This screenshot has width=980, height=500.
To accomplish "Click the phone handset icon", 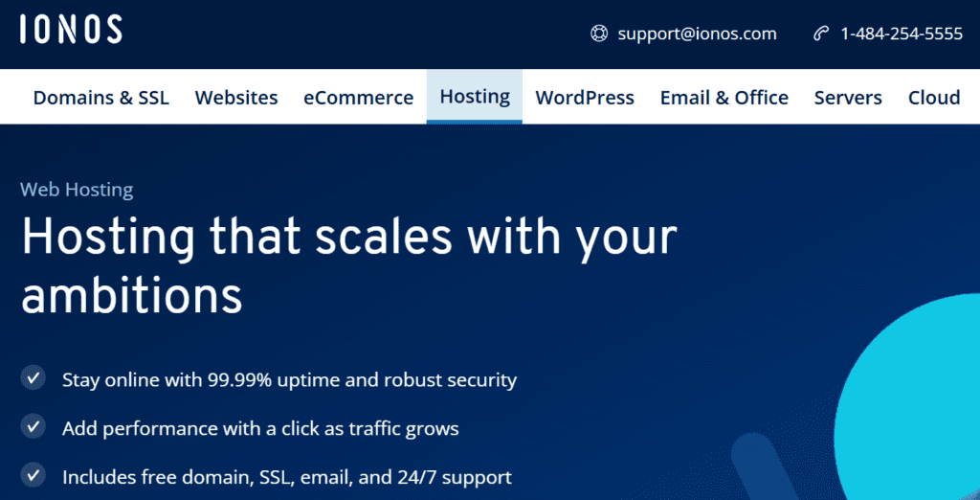I will coord(820,34).
